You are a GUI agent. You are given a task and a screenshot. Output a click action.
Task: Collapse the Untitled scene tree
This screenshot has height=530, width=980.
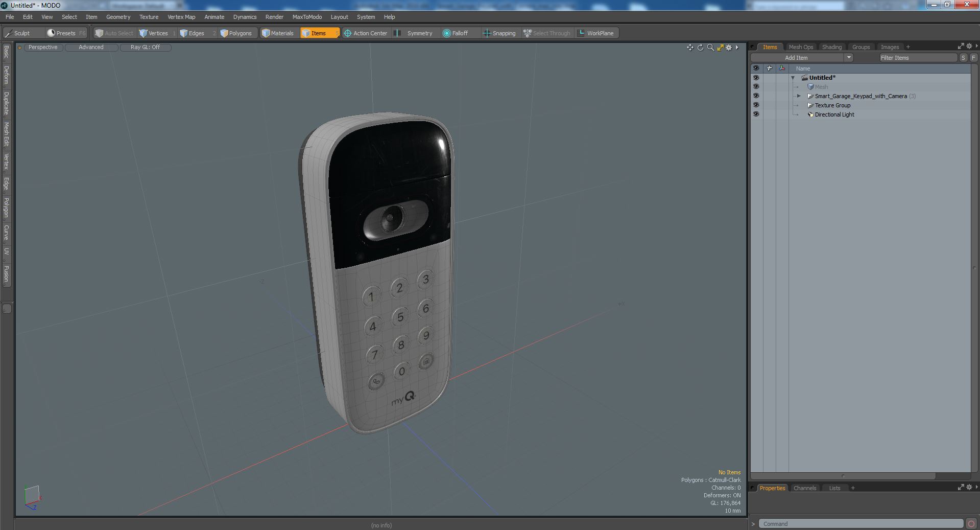coord(793,78)
